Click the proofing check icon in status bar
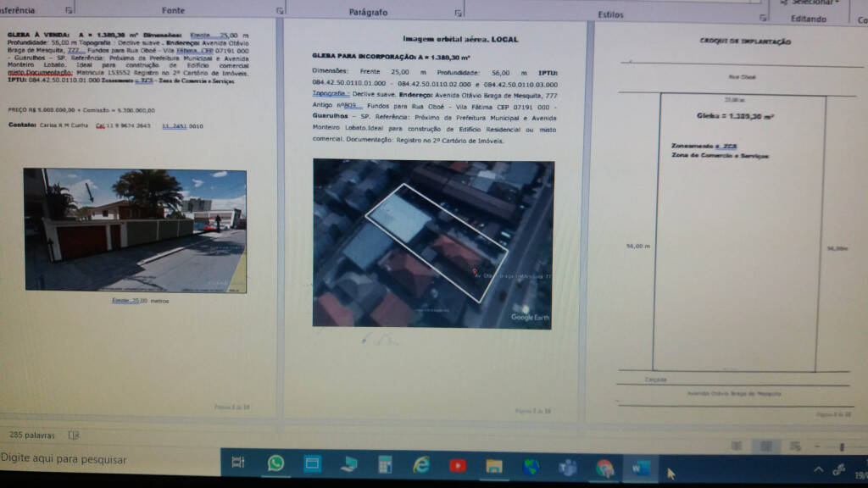Screen dimensions: 868x488 coord(74,435)
